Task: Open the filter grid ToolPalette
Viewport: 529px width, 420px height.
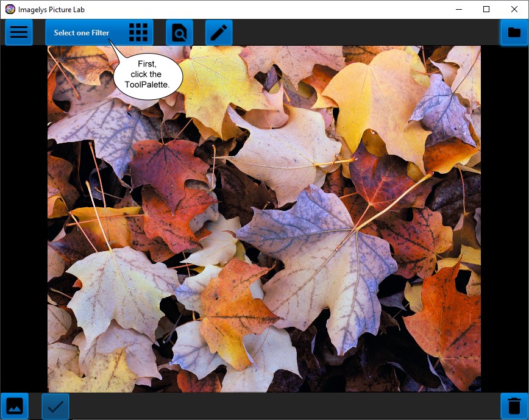Action: point(138,32)
